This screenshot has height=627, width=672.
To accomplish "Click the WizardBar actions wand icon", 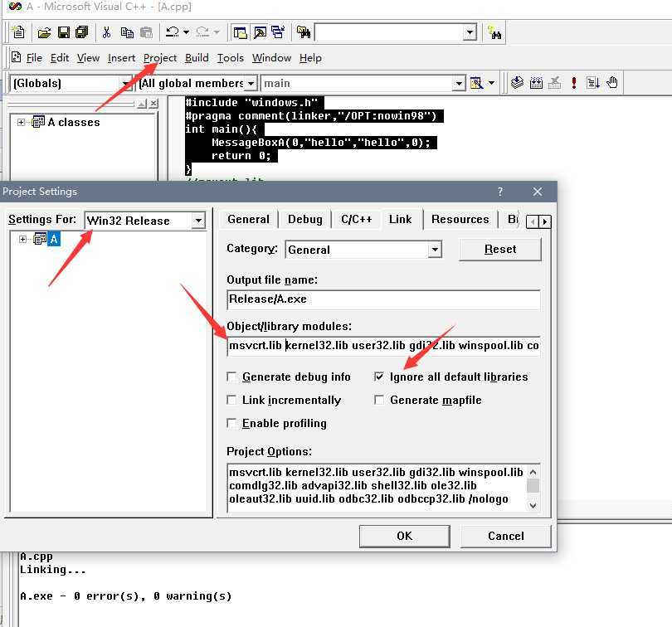I will point(476,83).
